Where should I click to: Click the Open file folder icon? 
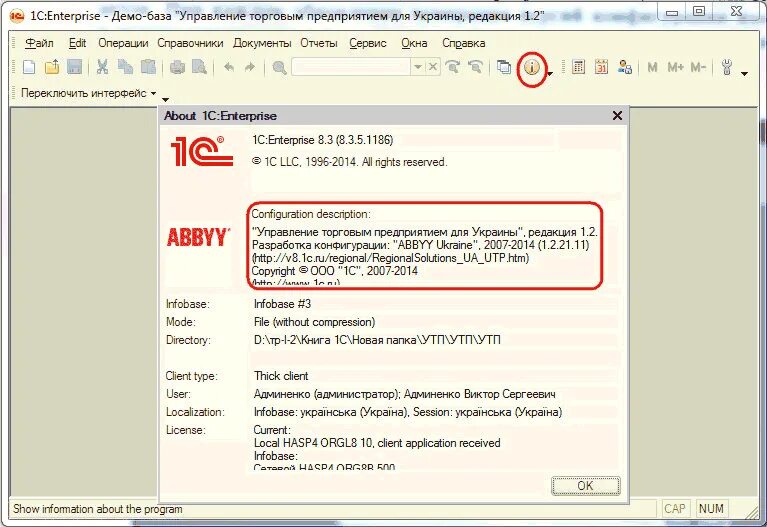pos(52,67)
